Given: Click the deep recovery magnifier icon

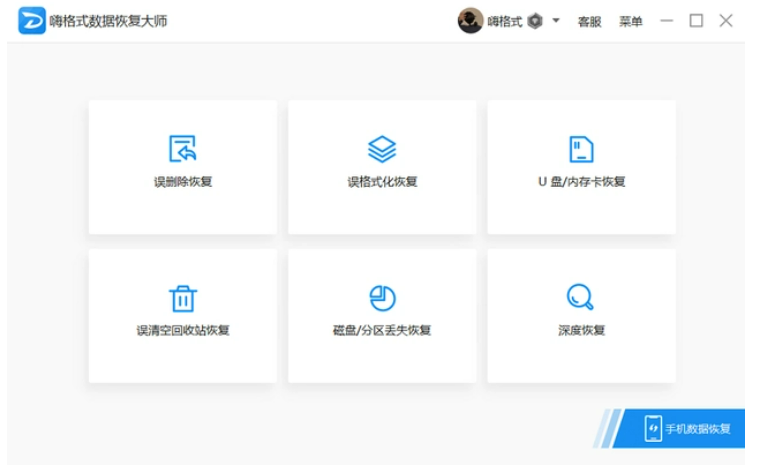Looking at the screenshot, I should click(x=581, y=298).
